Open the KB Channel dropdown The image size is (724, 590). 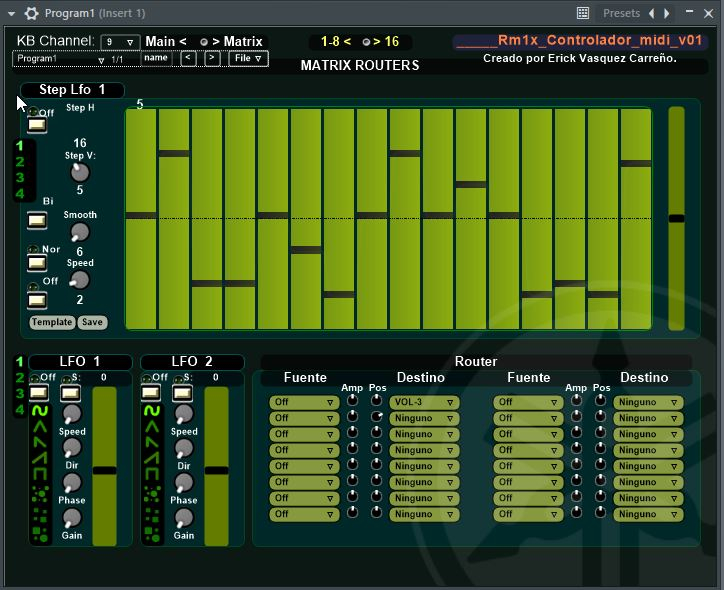[x=120, y=42]
